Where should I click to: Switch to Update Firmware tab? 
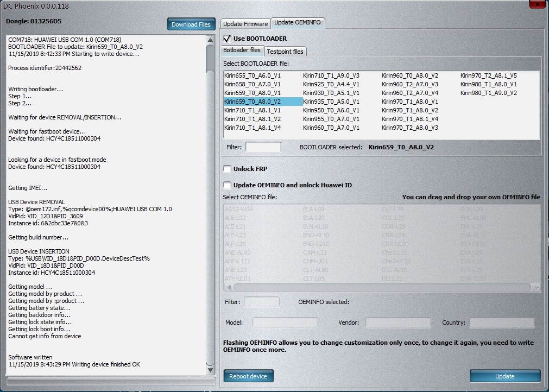point(245,24)
